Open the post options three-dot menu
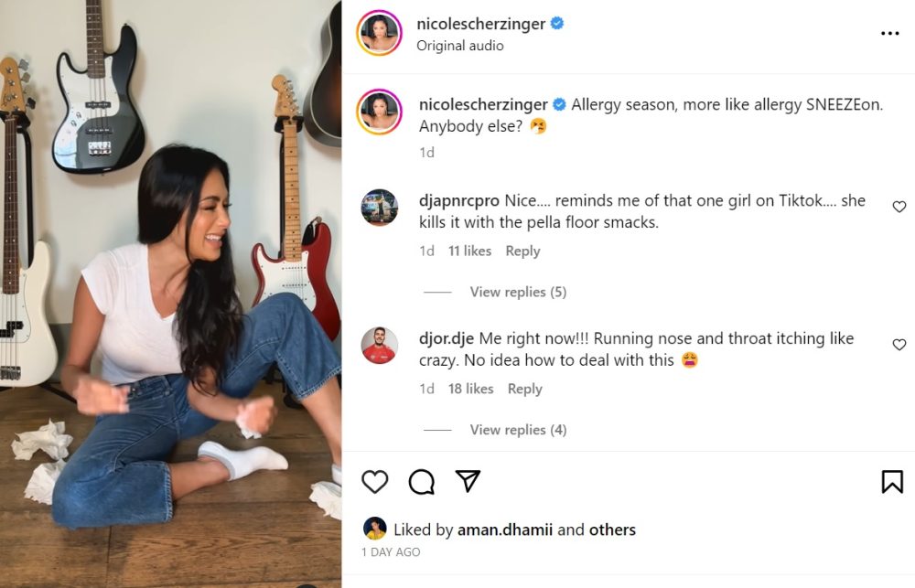The height and width of the screenshot is (588, 915). 890,32
